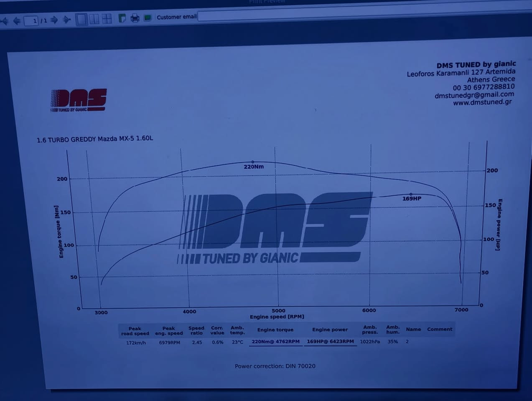Click the green send email icon
The image size is (532, 401).
(148, 18)
